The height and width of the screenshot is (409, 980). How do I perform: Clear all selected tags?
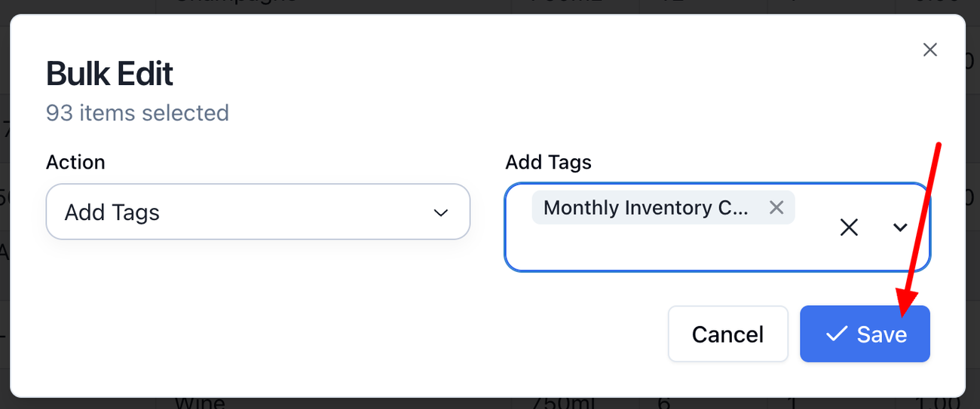pyautogui.click(x=849, y=227)
